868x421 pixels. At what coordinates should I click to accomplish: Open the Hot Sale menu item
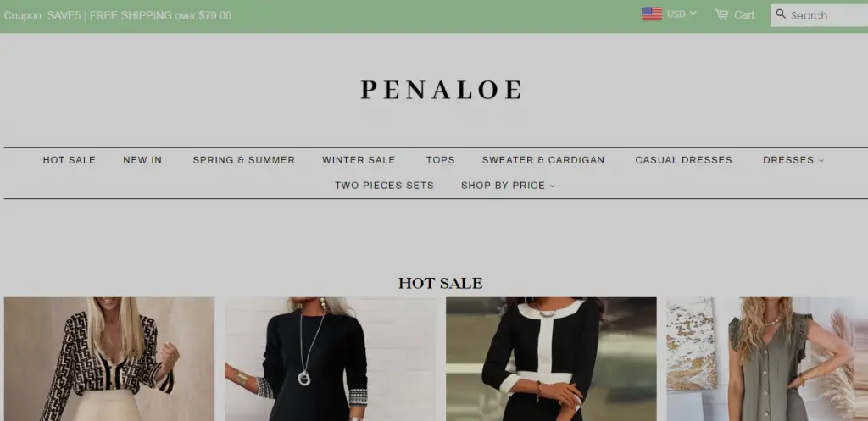[x=70, y=160]
